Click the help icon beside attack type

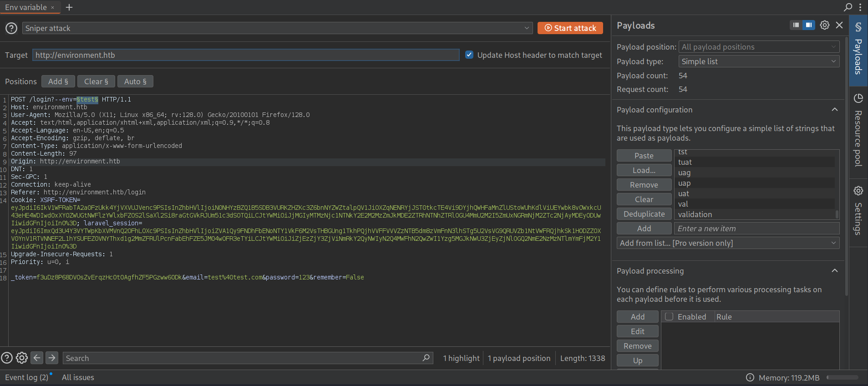pyautogui.click(x=11, y=28)
